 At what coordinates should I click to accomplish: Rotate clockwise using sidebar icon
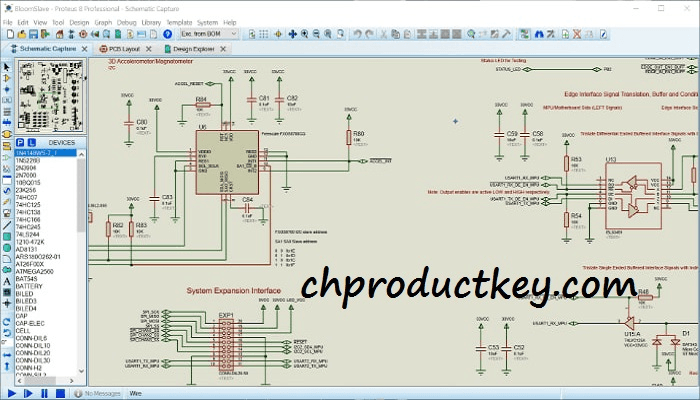point(7,322)
